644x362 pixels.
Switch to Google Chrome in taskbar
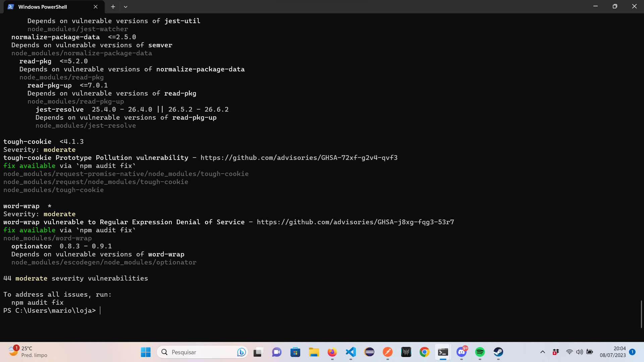425,352
